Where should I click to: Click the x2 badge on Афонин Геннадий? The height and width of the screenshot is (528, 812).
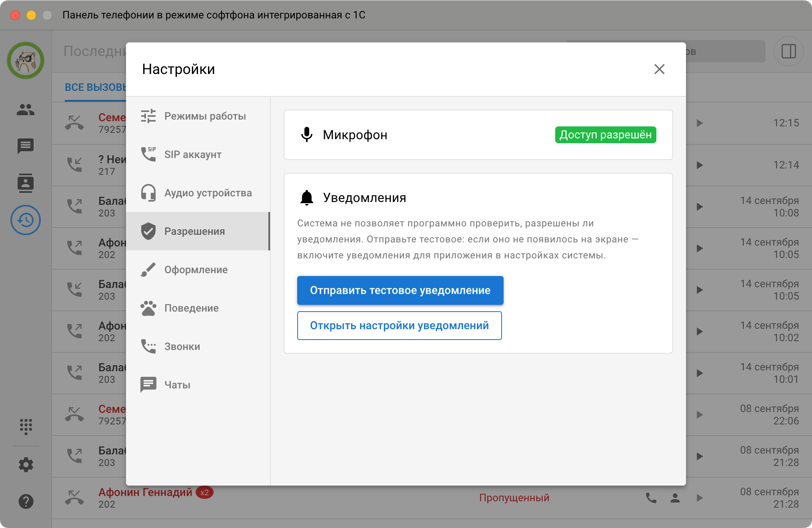204,492
